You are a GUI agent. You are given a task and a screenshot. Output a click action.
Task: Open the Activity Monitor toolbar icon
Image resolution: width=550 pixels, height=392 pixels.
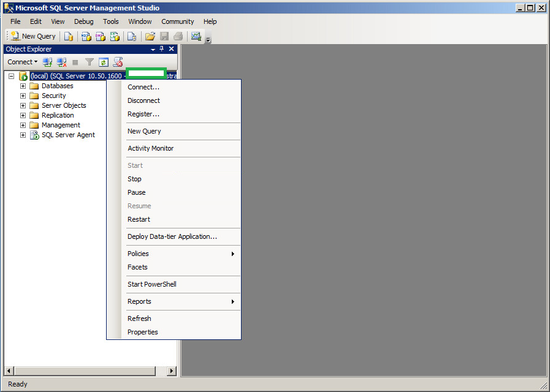(x=196, y=36)
